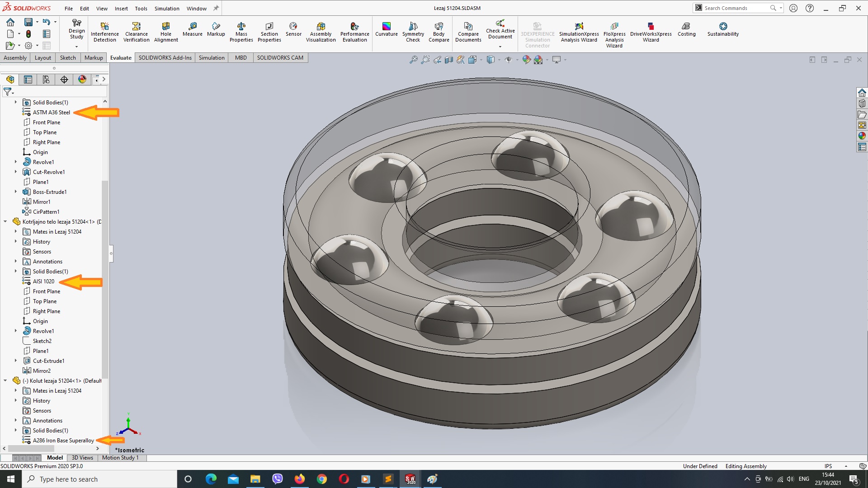Image resolution: width=868 pixels, height=488 pixels.
Task: Switch to the Sketch ribbon tab
Action: (x=67, y=57)
